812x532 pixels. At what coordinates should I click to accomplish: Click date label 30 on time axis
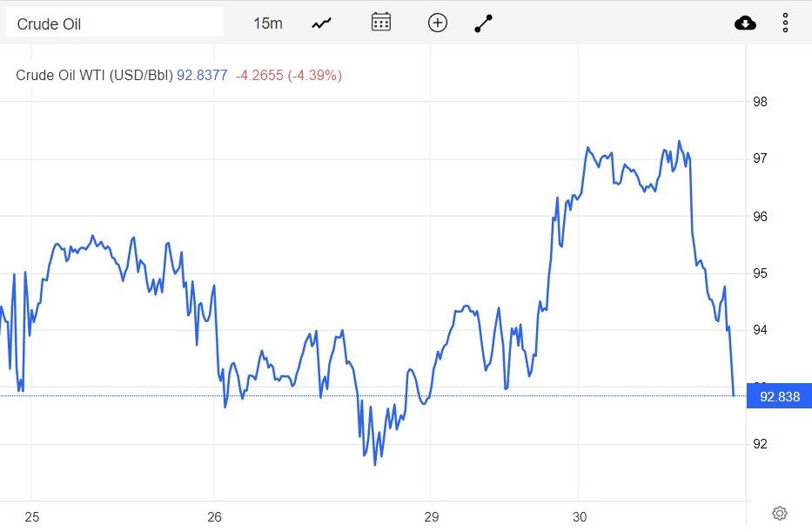click(580, 517)
